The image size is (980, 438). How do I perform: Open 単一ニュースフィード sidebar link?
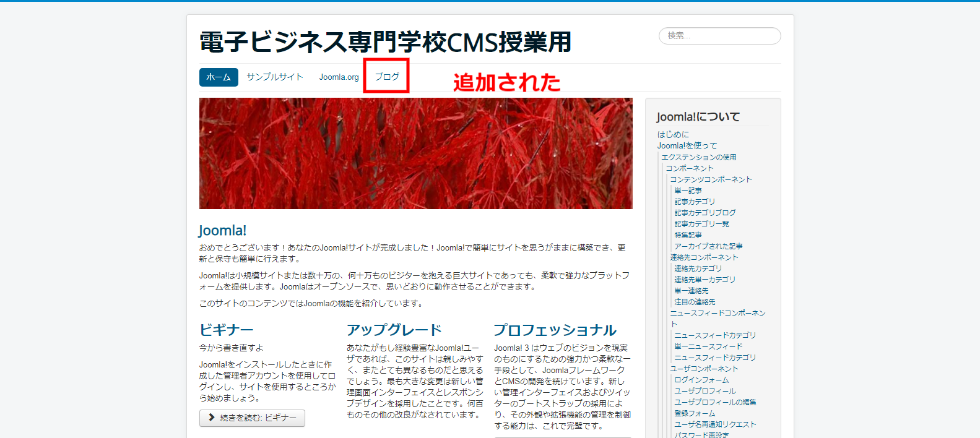[708, 346]
